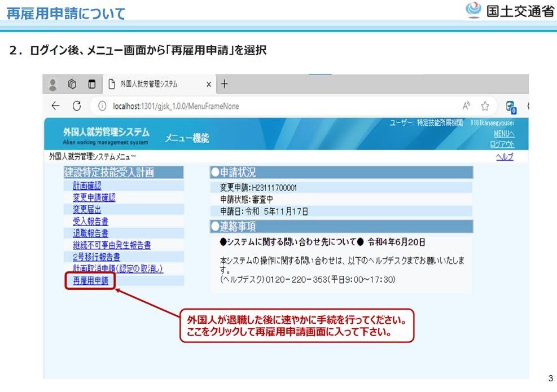Viewport: 557px width, 392px height.
Task: Open the tab actions menu icon
Action: pyautogui.click(x=91, y=84)
